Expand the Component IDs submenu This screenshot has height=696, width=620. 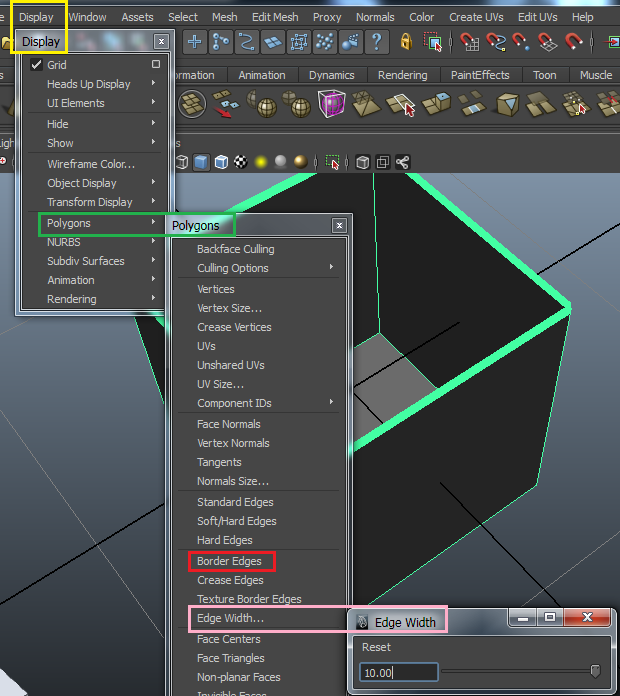(x=234, y=403)
